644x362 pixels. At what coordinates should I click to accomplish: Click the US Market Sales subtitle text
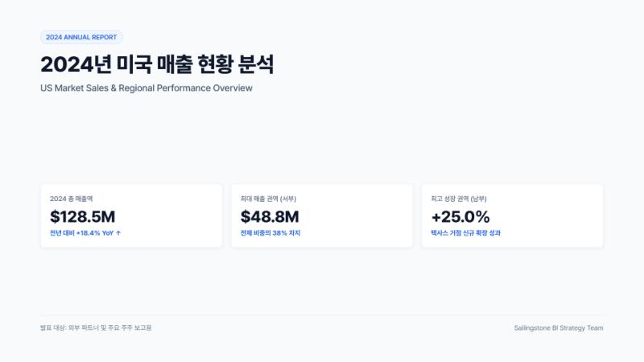click(x=147, y=88)
